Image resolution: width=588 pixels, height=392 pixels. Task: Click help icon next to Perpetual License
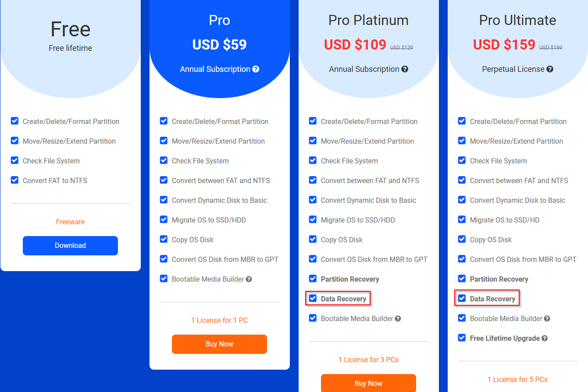pos(550,69)
